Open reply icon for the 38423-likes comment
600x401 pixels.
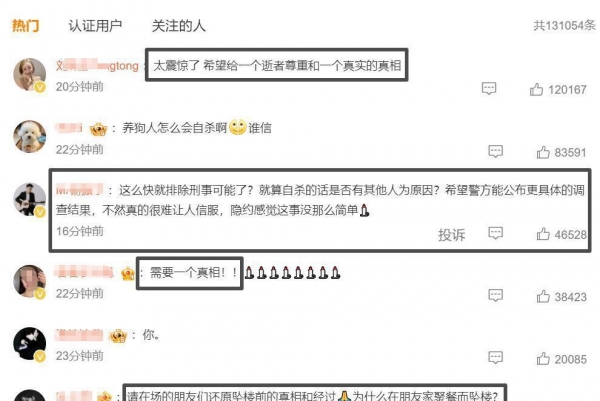(x=496, y=296)
